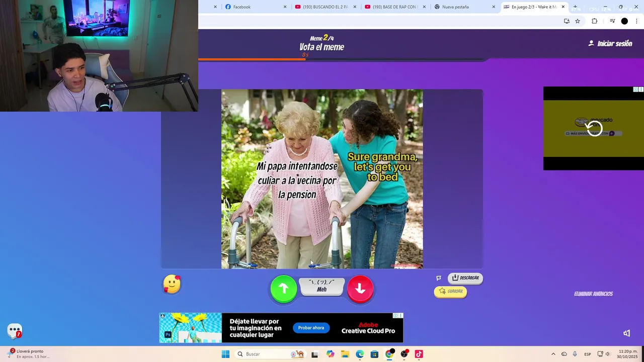Open a new browser tab

click(575, 7)
